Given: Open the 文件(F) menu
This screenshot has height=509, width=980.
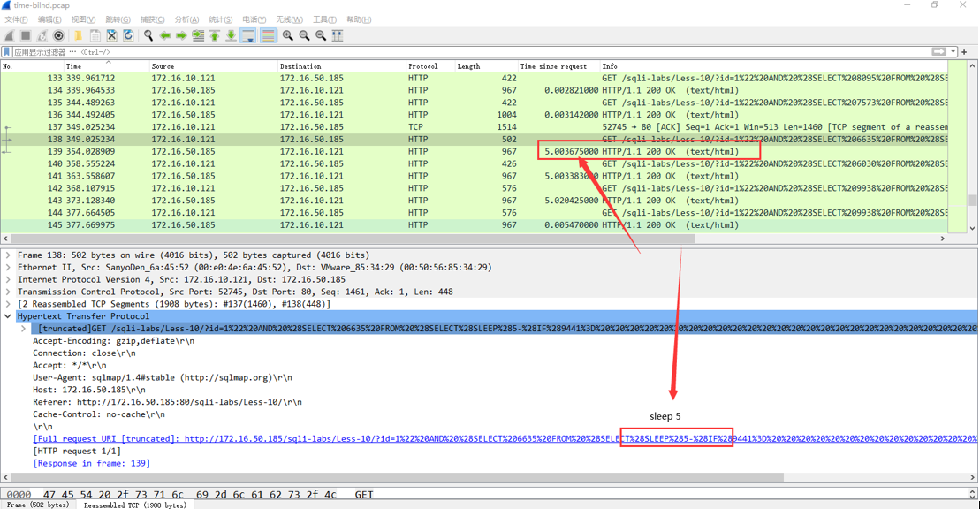Looking at the screenshot, I should click(x=17, y=19).
